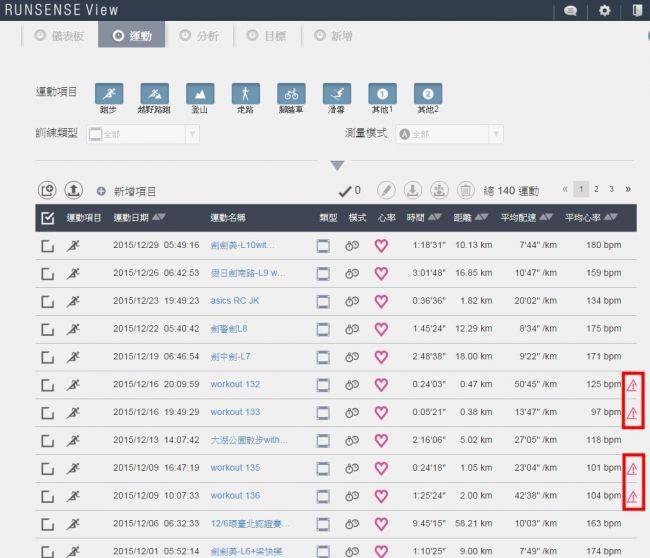The image size is (650, 558).
Task: Click the trash delete icon
Action: point(465,190)
